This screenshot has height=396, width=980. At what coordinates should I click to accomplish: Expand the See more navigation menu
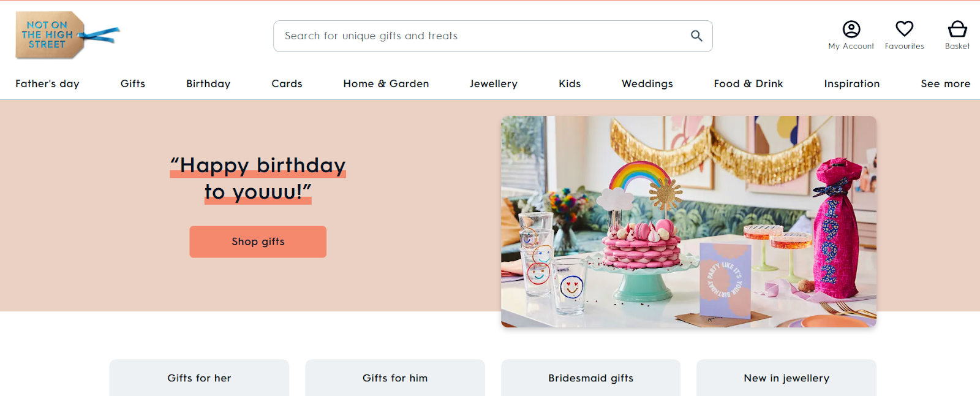coord(945,83)
